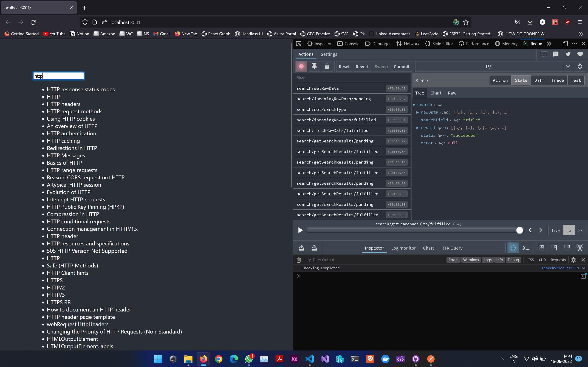This screenshot has width=588, height=367.
Task: Open console settings gear icon
Action: pyautogui.click(x=574, y=260)
